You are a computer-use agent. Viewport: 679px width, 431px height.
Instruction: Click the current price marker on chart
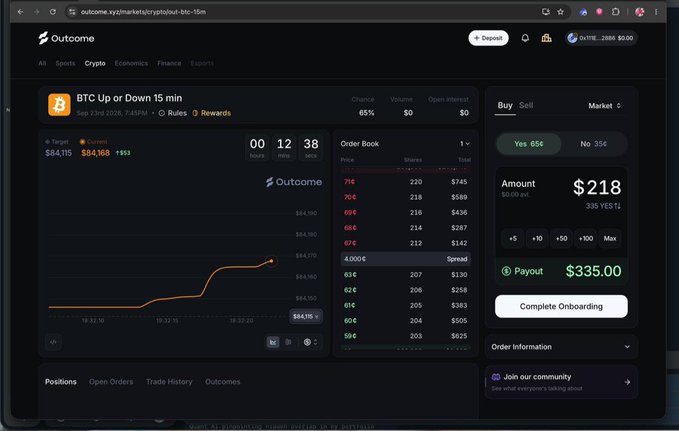click(x=272, y=261)
